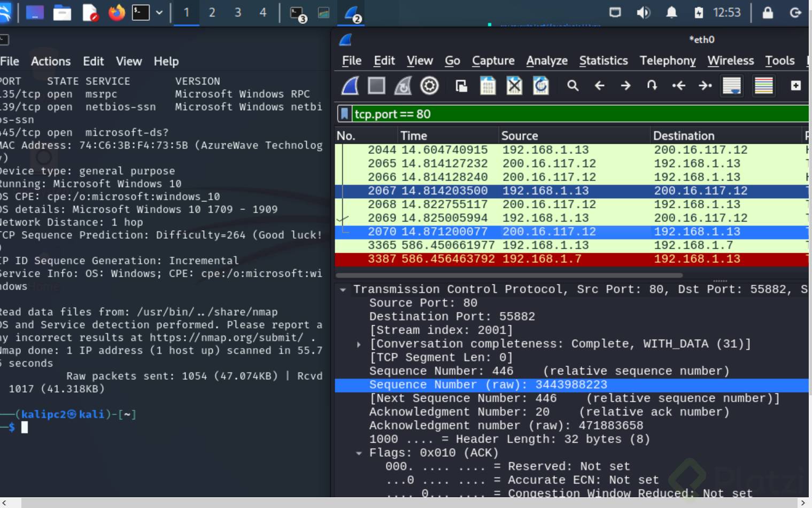Image resolution: width=812 pixels, height=508 pixels.
Task: Launch Firefox from the top panel
Action: 117,12
